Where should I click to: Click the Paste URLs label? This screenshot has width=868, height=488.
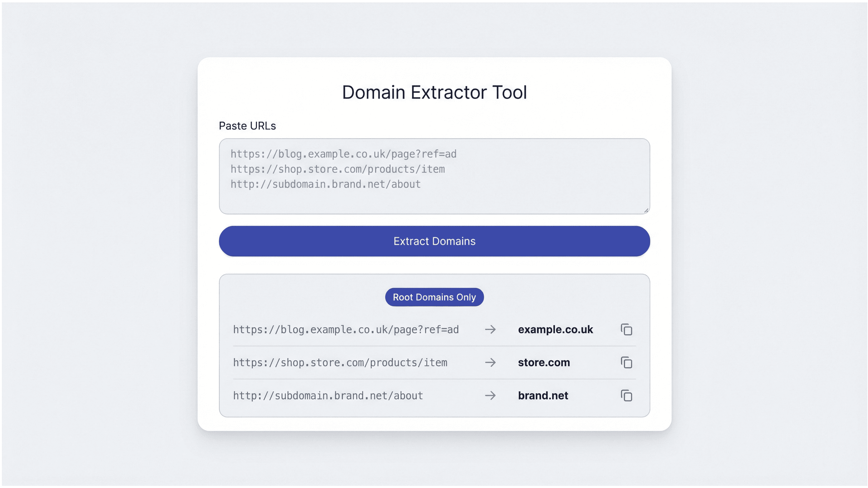click(247, 126)
